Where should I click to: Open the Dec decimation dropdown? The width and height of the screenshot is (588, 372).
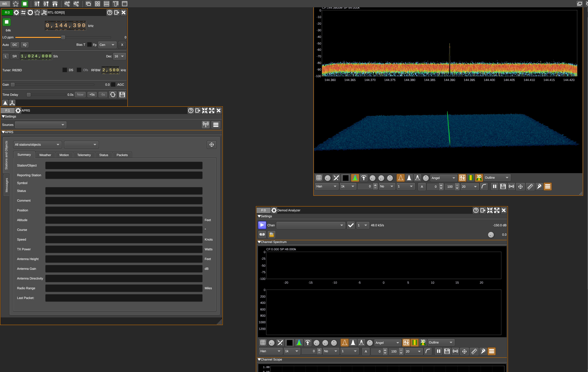click(x=119, y=56)
